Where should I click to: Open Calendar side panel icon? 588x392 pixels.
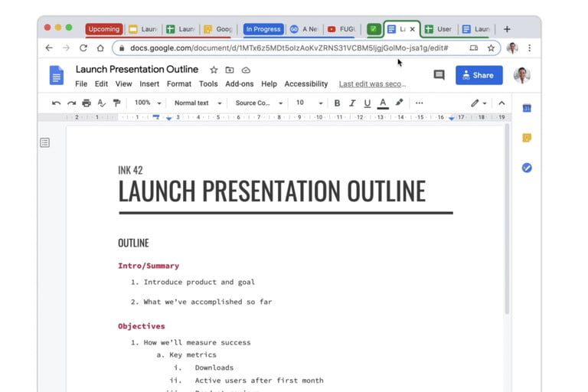click(x=527, y=109)
